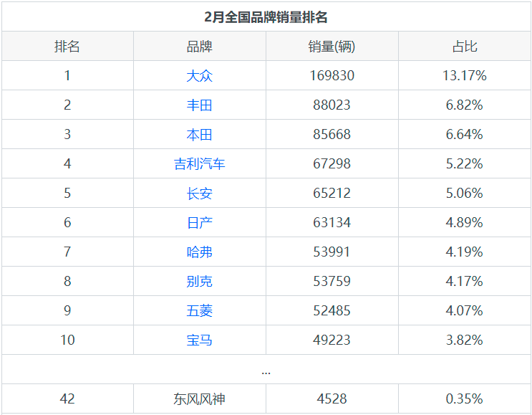This screenshot has height=415, width=532.
Task: Open the 长安 brand link
Action: pos(199,194)
